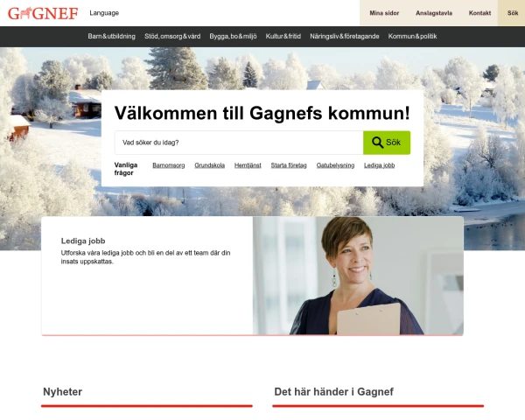Go to Kontakt page

[479, 13]
